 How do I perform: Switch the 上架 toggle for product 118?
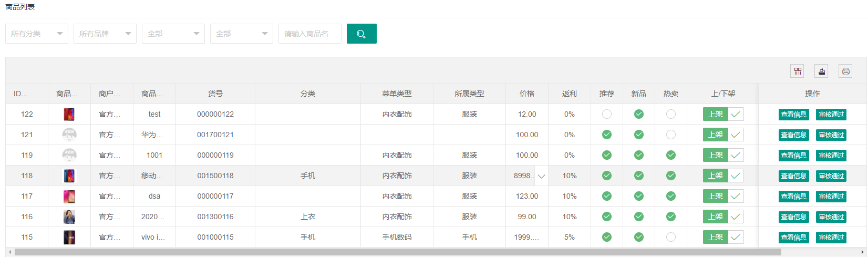[x=724, y=176]
